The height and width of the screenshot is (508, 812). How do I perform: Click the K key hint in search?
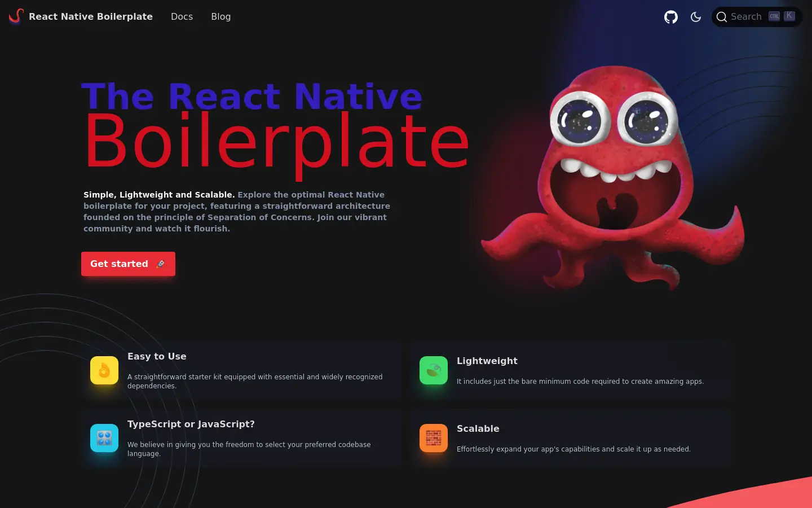[789, 16]
